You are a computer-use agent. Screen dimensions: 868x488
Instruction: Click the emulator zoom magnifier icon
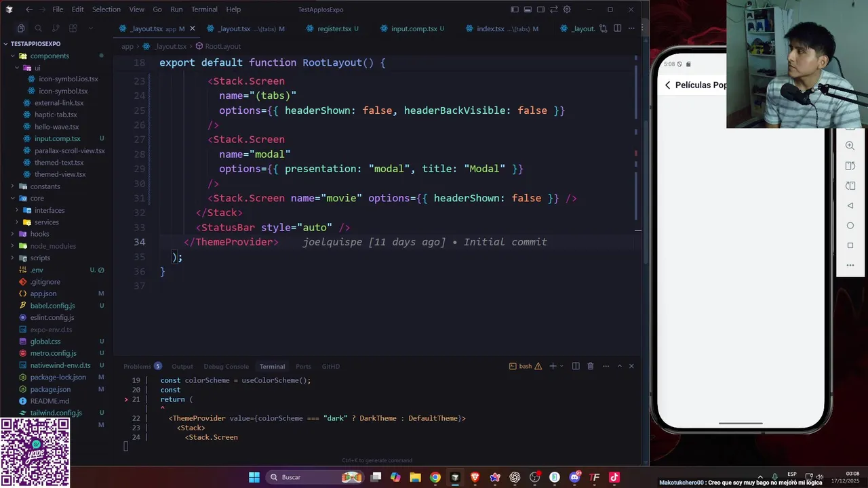tap(850, 146)
